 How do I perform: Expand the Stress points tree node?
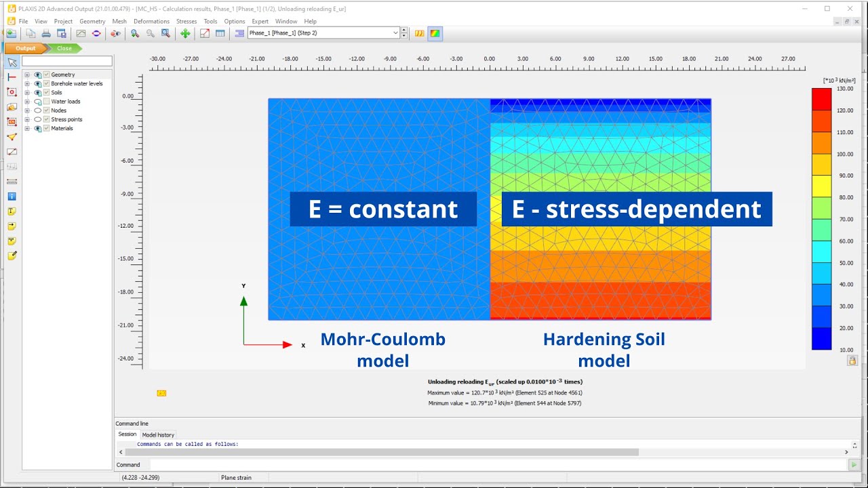tap(27, 119)
